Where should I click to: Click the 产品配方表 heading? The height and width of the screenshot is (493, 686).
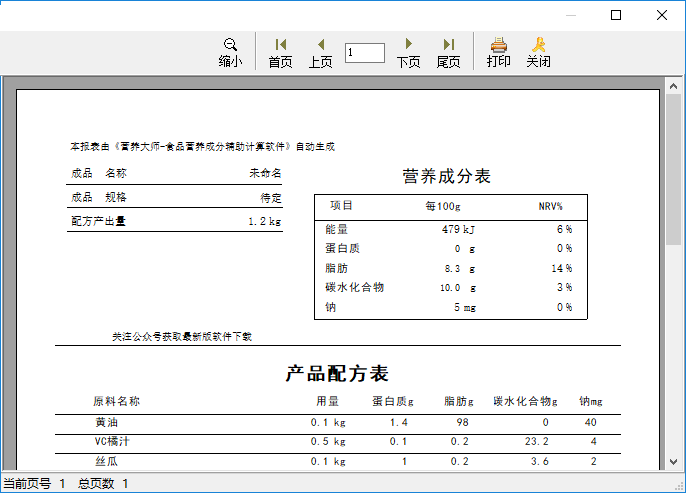[x=337, y=374]
